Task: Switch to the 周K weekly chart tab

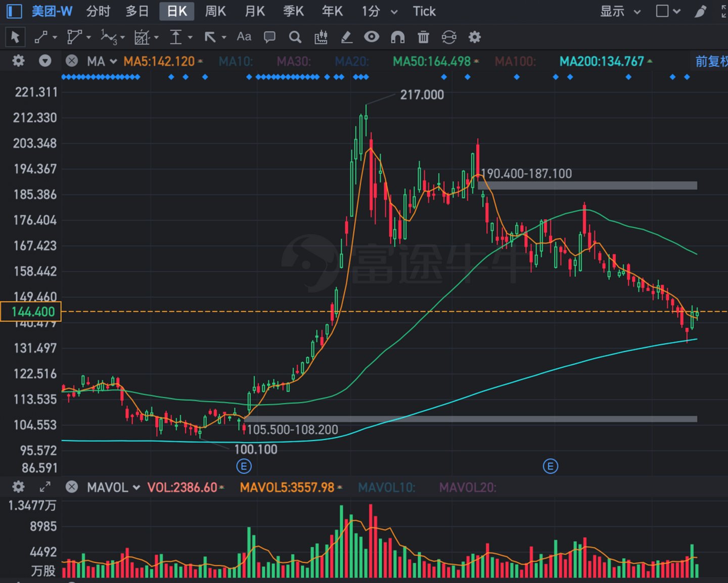Action: tap(215, 11)
